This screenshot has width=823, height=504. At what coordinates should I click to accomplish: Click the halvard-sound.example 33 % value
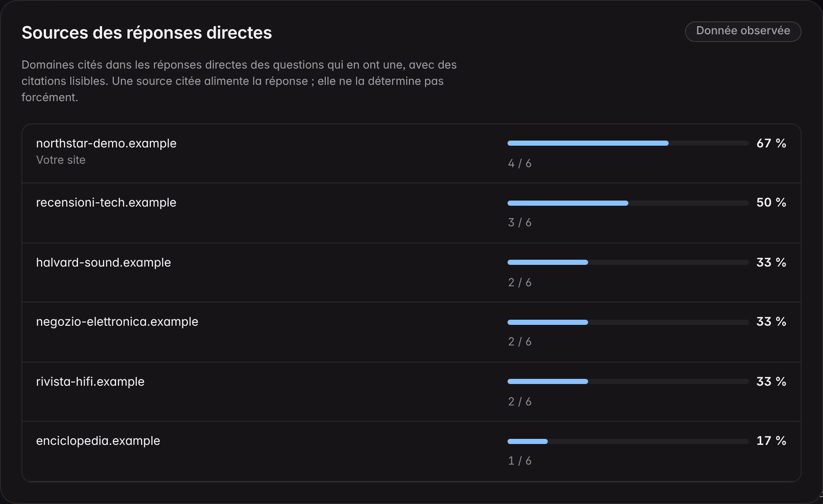point(771,262)
